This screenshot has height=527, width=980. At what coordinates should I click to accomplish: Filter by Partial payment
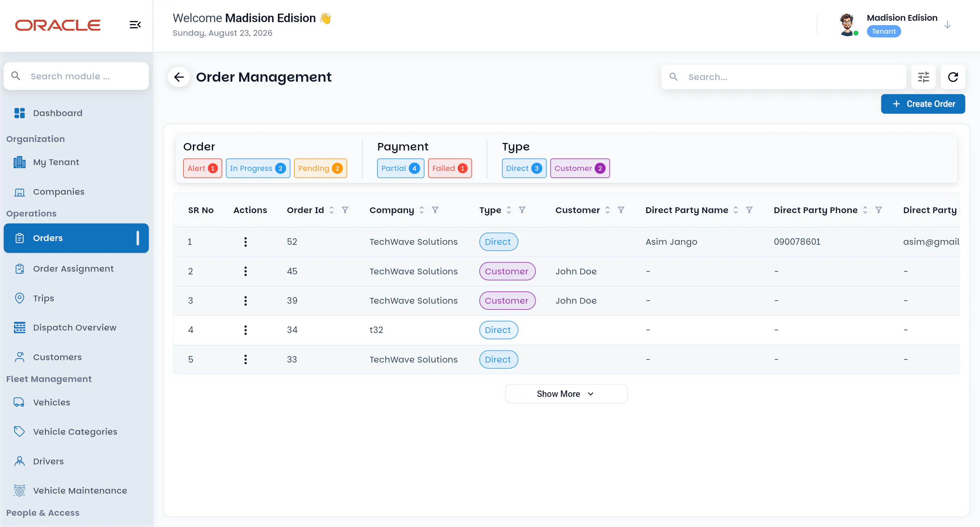pos(401,168)
